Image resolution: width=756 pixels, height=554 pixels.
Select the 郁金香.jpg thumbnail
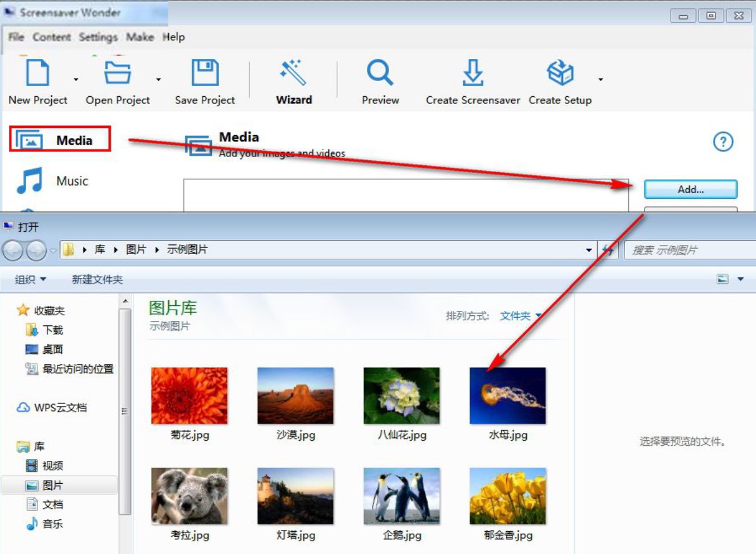(507, 496)
